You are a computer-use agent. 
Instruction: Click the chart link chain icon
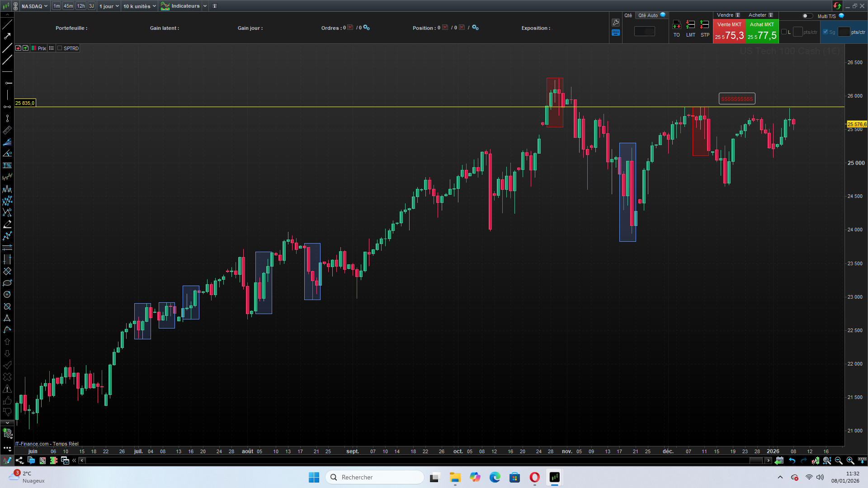click(x=16, y=6)
